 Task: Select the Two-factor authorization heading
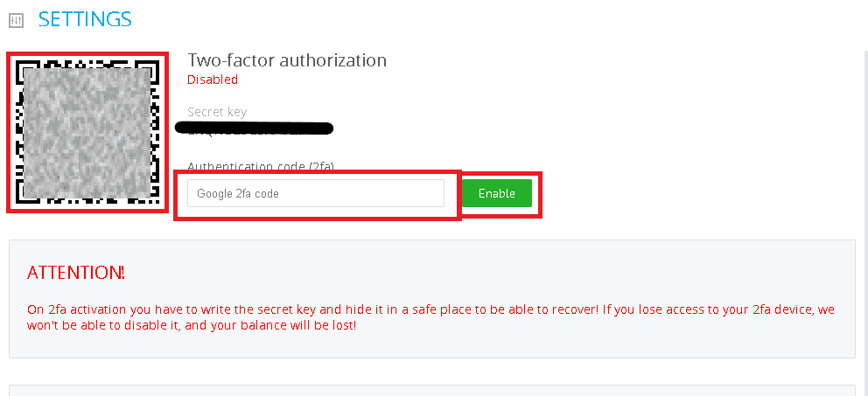[287, 59]
